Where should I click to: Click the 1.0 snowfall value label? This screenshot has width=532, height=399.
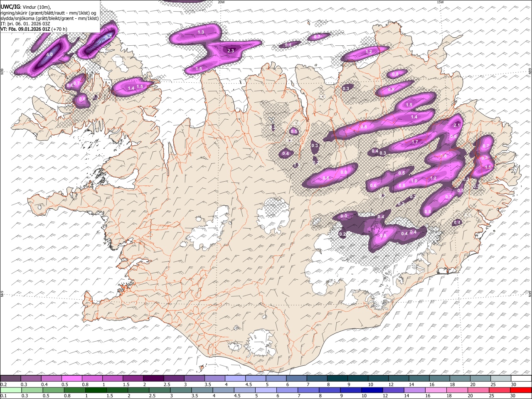point(414,181)
